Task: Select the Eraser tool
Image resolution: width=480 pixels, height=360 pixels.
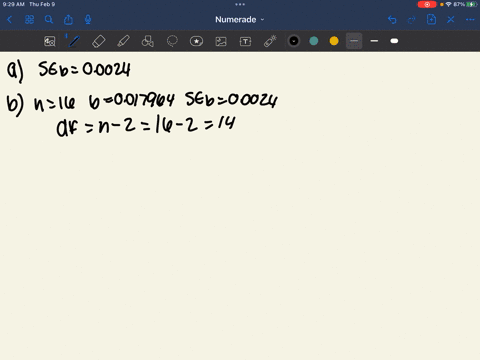Action: [x=99, y=41]
